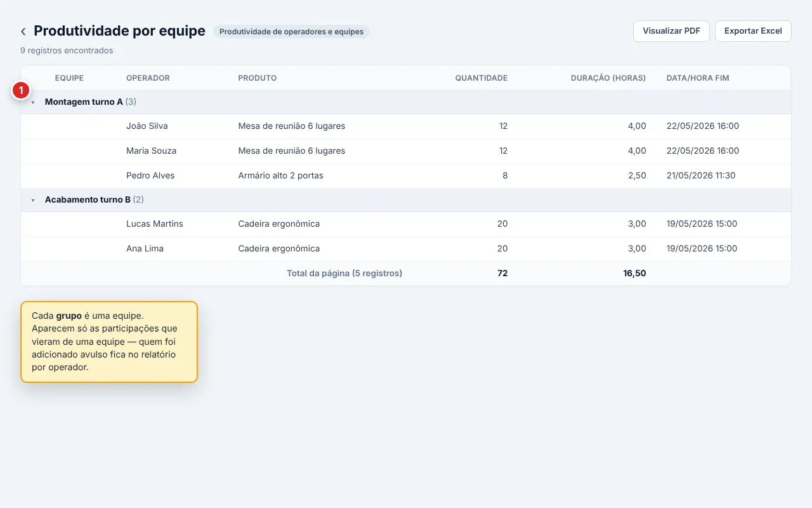The width and height of the screenshot is (812, 508).
Task: Sort by the EQUIPE column header
Action: coord(69,78)
